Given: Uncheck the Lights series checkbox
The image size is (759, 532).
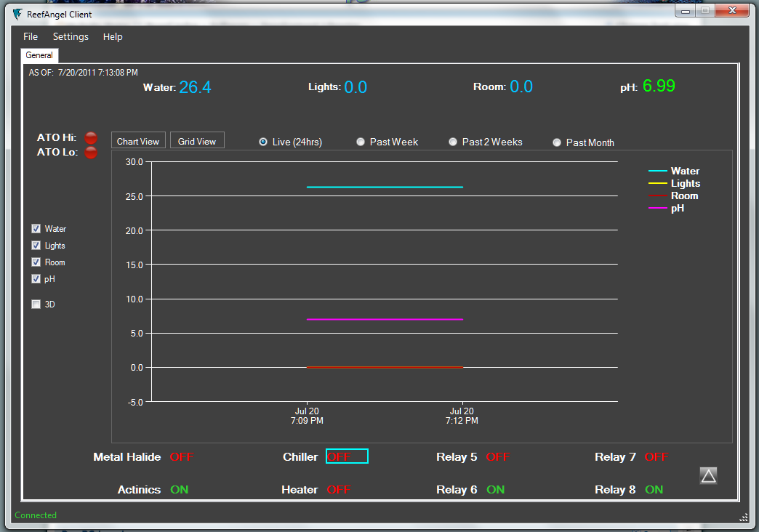Looking at the screenshot, I should [36, 246].
